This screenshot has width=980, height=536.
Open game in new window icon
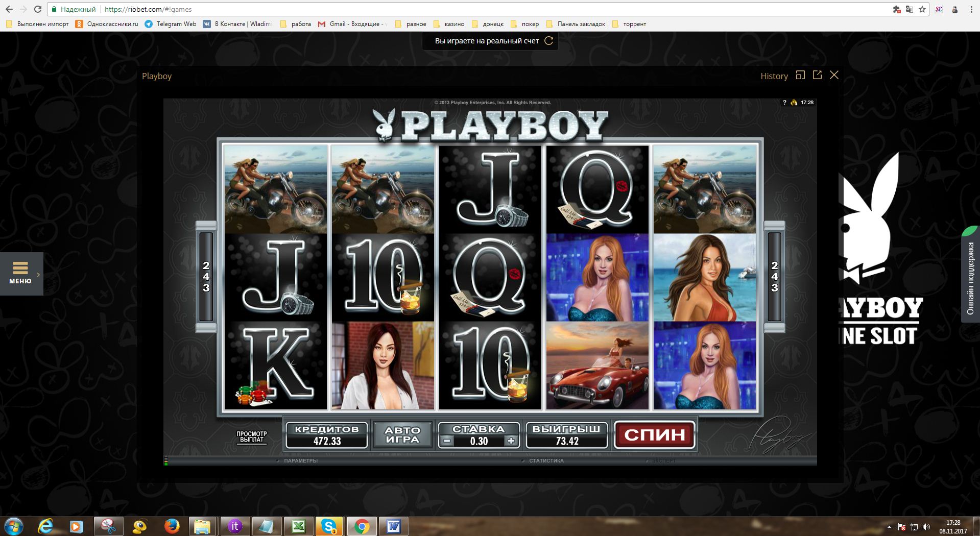tap(817, 75)
